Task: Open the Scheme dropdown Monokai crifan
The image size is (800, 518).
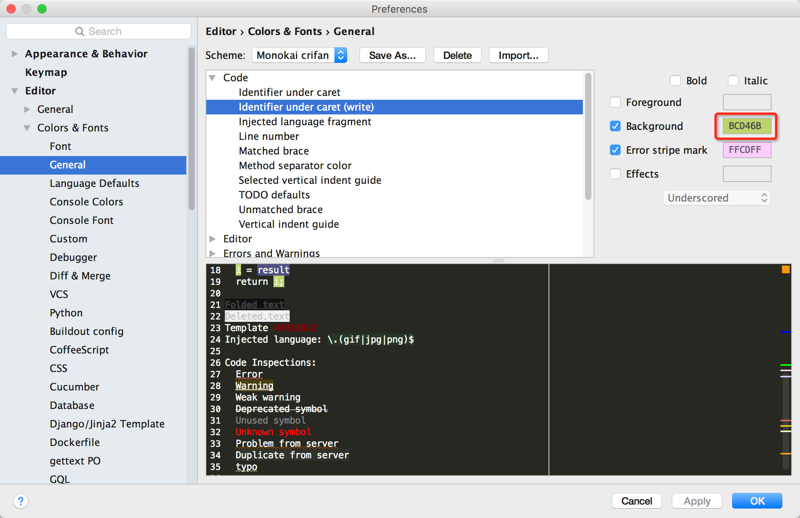Action: pyautogui.click(x=300, y=55)
